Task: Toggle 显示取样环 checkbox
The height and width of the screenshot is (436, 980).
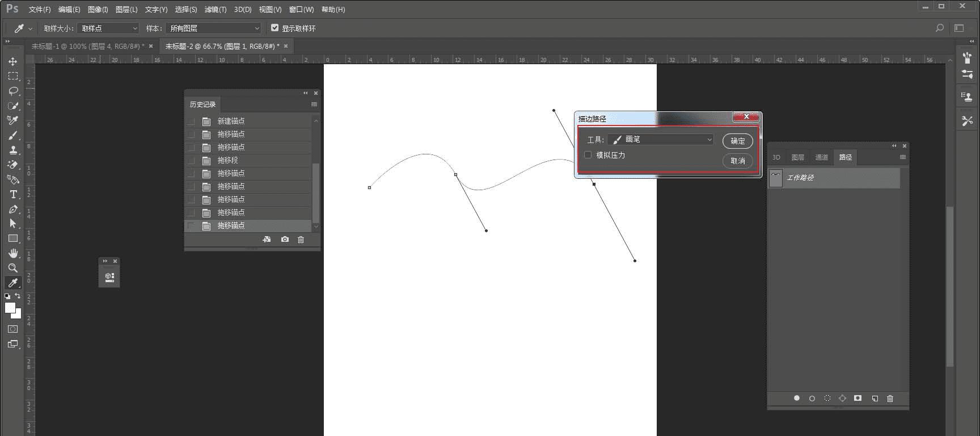Action: coord(275,28)
